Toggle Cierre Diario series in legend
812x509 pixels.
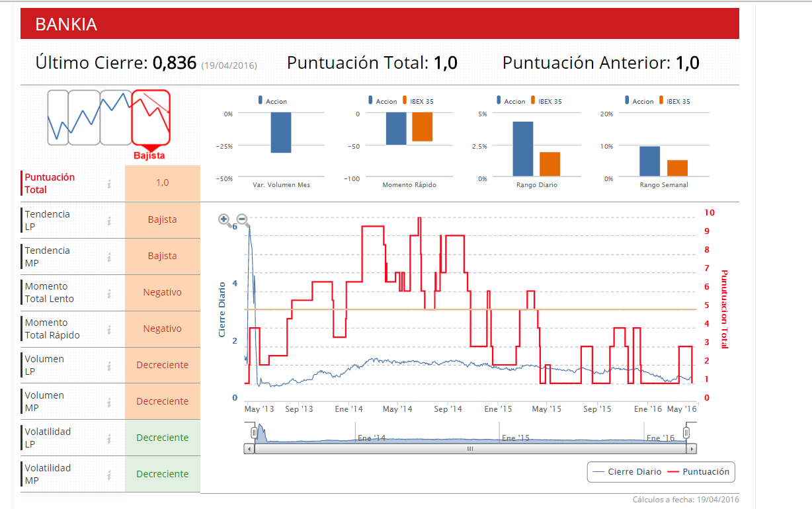click(627, 472)
